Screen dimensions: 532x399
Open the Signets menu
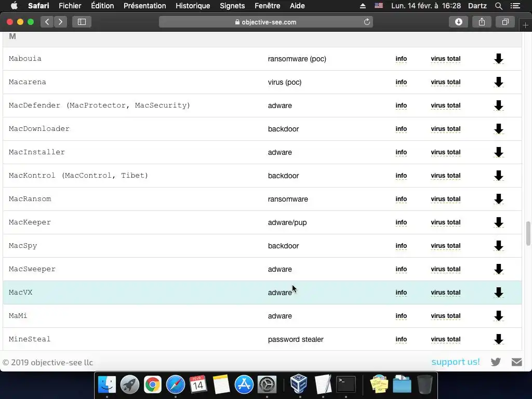232,6
